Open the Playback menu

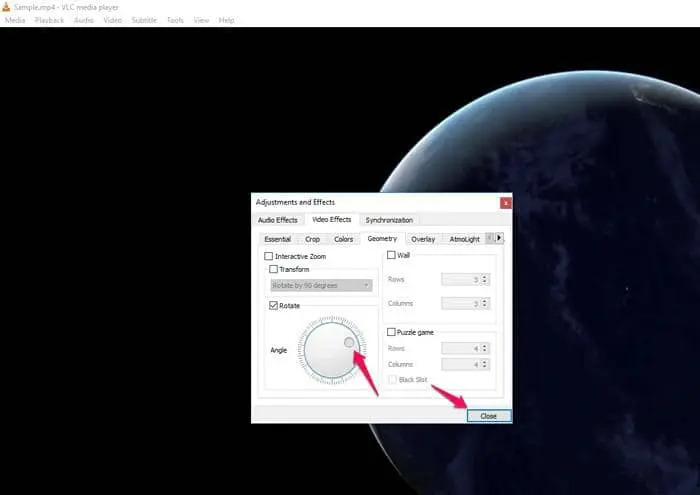pyautogui.click(x=47, y=20)
